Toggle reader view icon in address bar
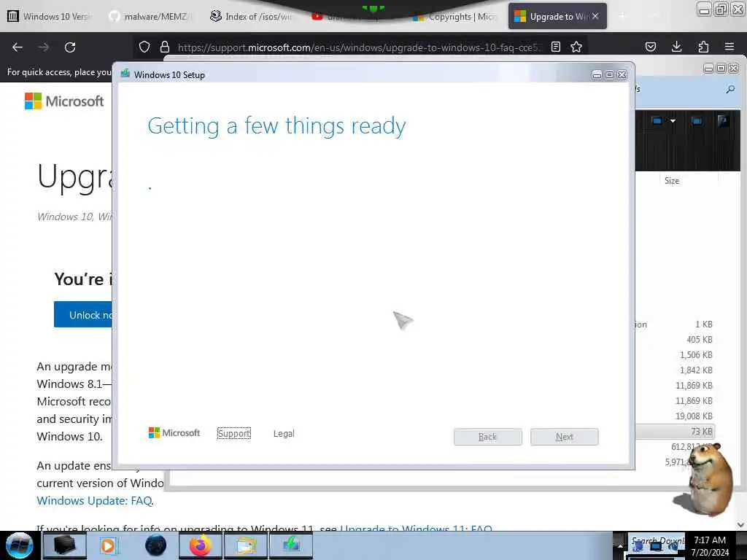Viewport: 747px width, 560px height. coord(555,47)
